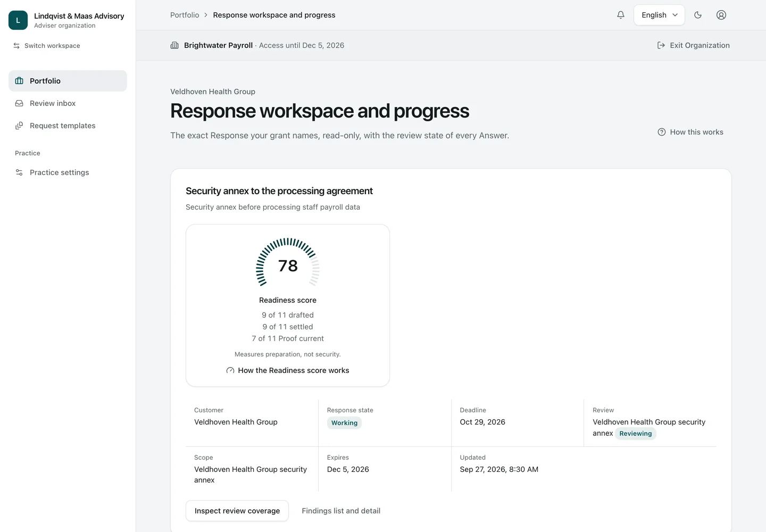Go to Request templates
This screenshot has width=766, height=532.
68,126
